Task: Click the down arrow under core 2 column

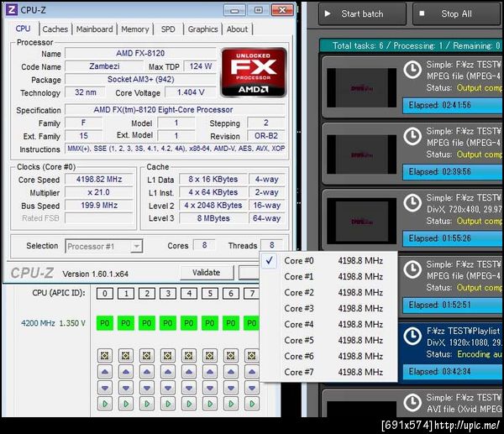Action: (x=147, y=388)
